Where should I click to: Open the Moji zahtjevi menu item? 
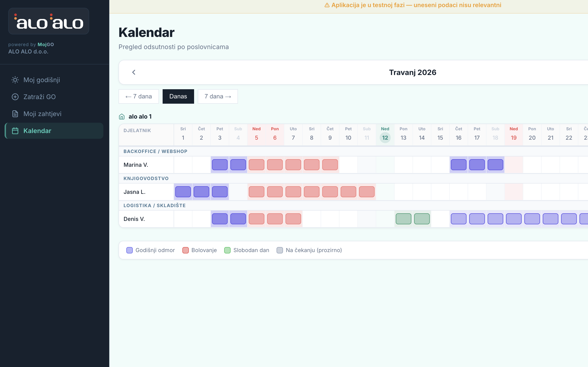tap(42, 114)
